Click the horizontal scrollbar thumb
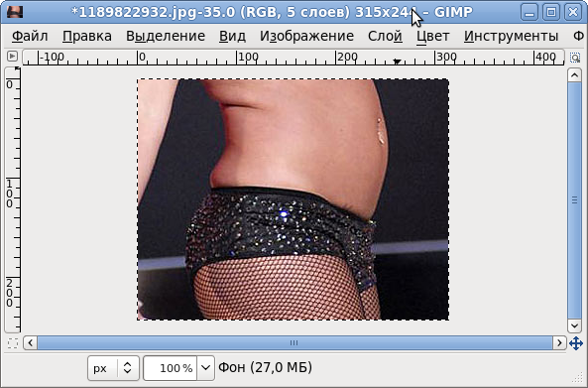 tap(294, 342)
